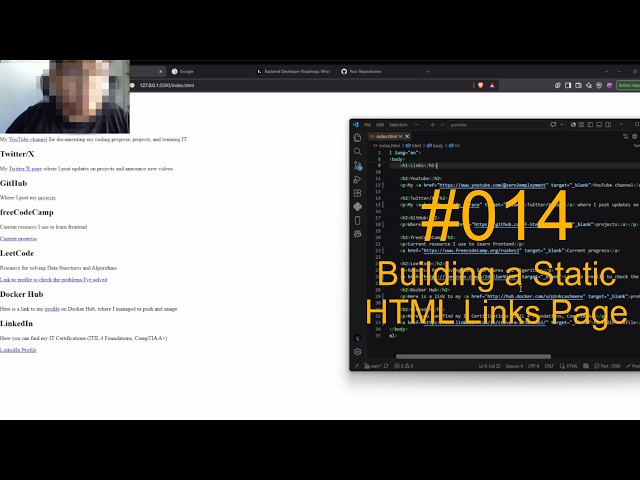Viewport: 640px width, 480px height.
Task: Go forward with VS Code navigation arrow
Action: [442, 124]
